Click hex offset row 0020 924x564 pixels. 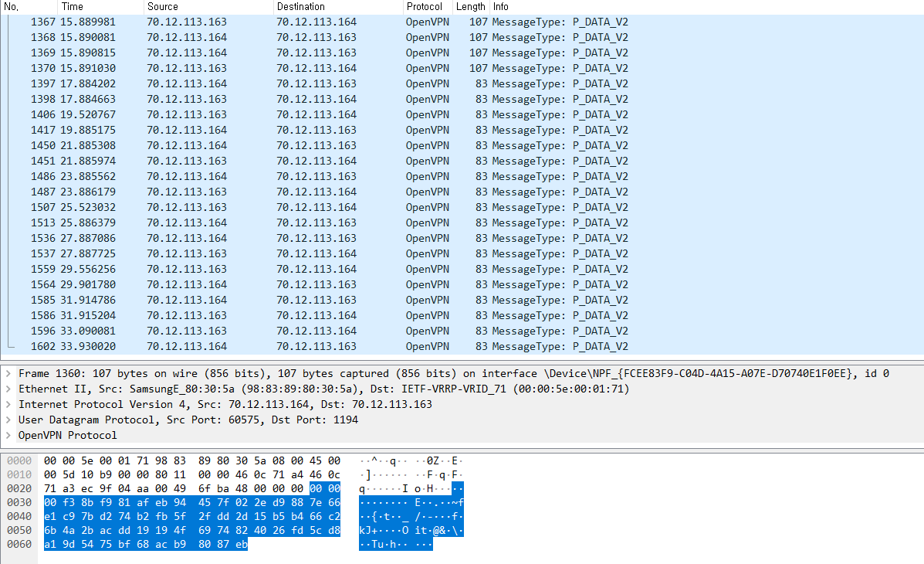[19, 488]
